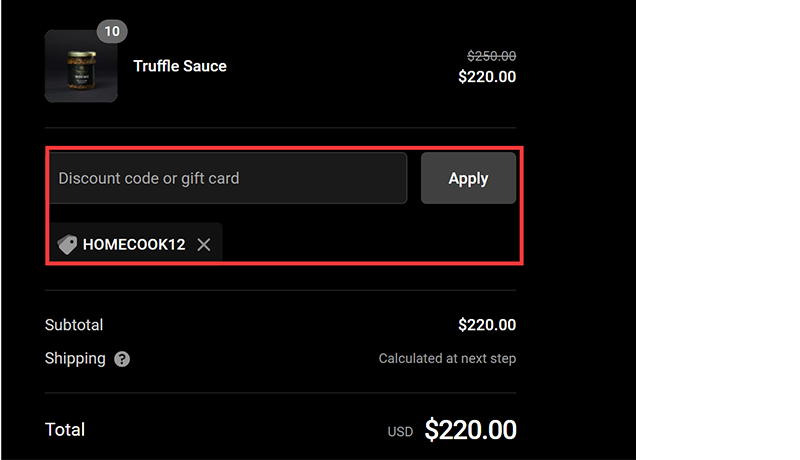Click the large Total amount $220.00
The width and height of the screenshot is (800, 460).
coord(470,430)
